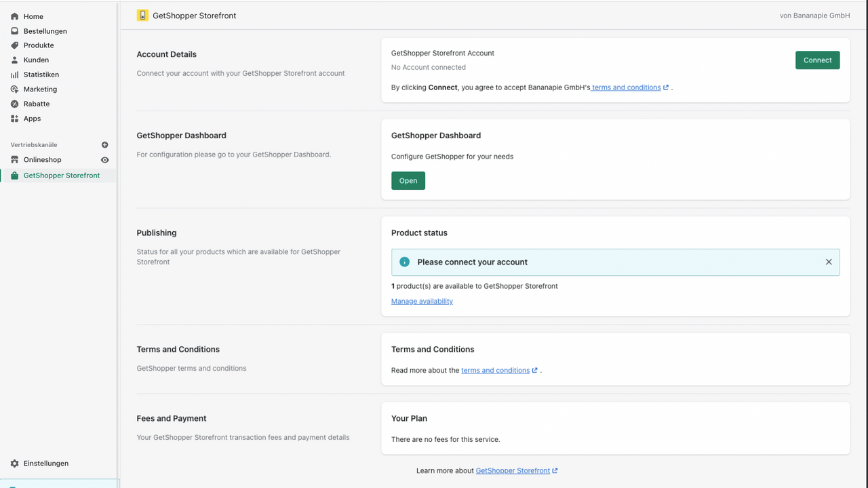868x488 pixels.
Task: Select Produkte in the sidebar
Action: [x=39, y=45]
